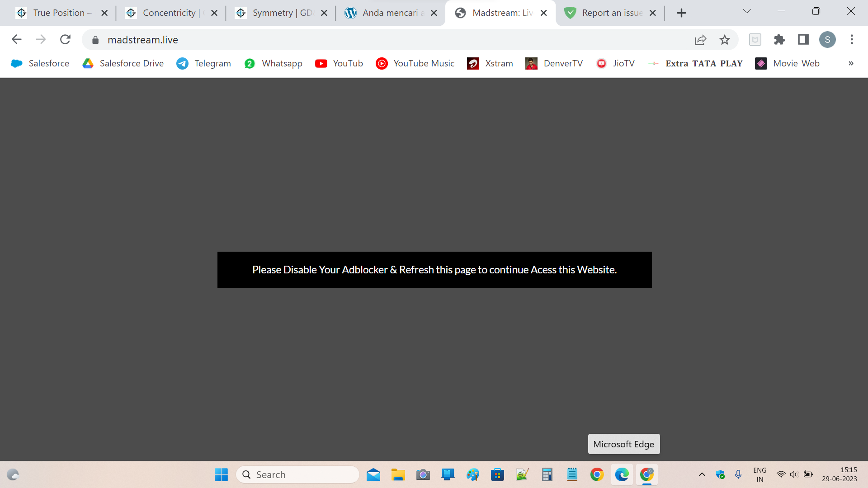
Task: Expand the overflow bookmarks chevron
Action: pos(851,63)
